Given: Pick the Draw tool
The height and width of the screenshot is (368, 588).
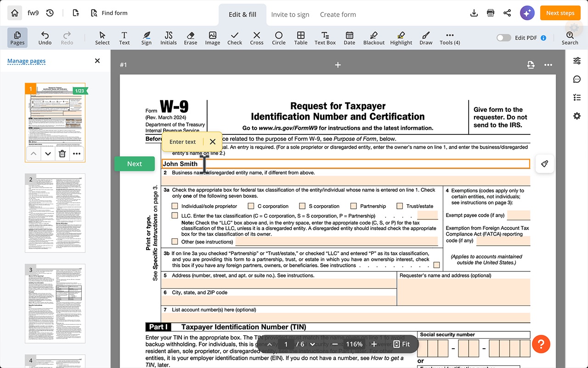Looking at the screenshot, I should (426, 38).
